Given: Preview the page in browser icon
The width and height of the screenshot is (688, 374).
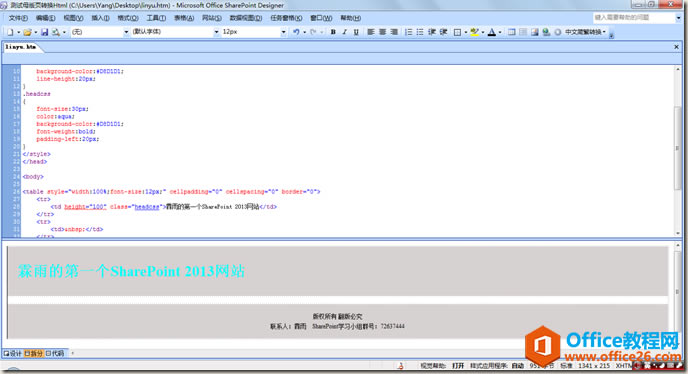Looking at the screenshot, I should click(56, 32).
